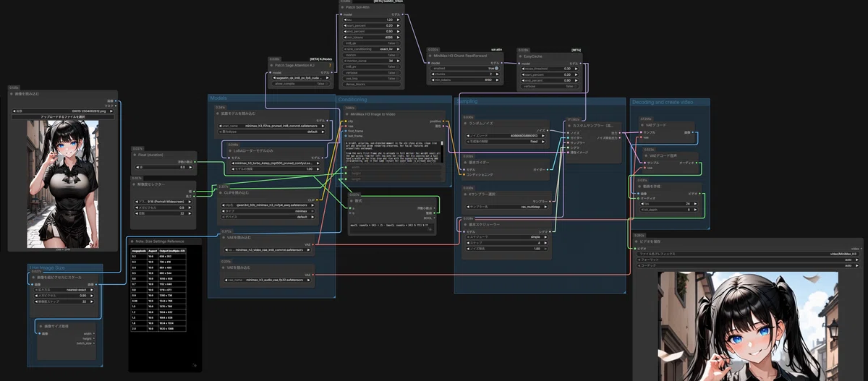
Task: Click the collapse dot on Patch Sol-Attn node
Action: point(343,7)
